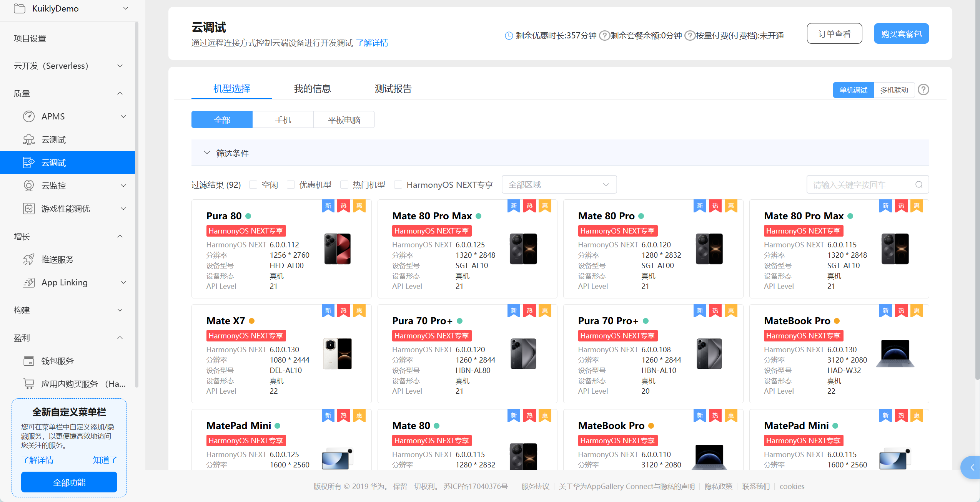Click the 购买套餐包 button
This screenshot has width=980, height=502.
(x=901, y=33)
